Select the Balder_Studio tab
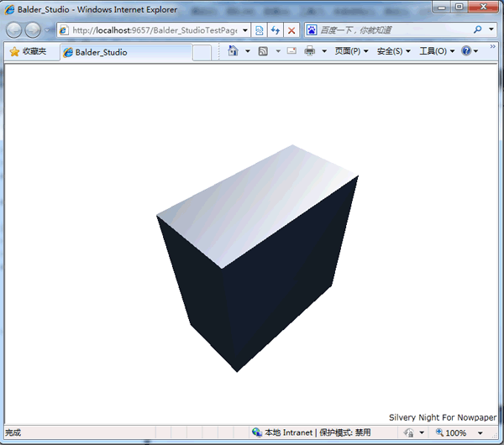The height and width of the screenshot is (445, 504). 126,52
